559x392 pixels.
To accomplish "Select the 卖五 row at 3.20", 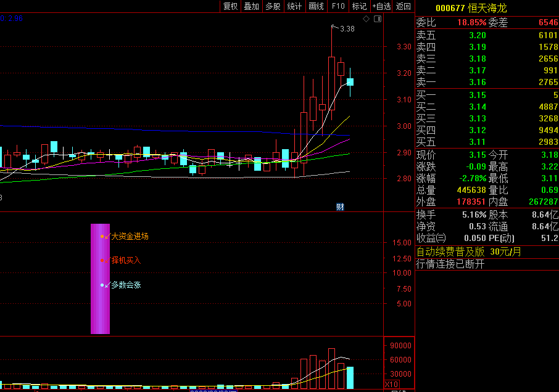I will [487, 35].
